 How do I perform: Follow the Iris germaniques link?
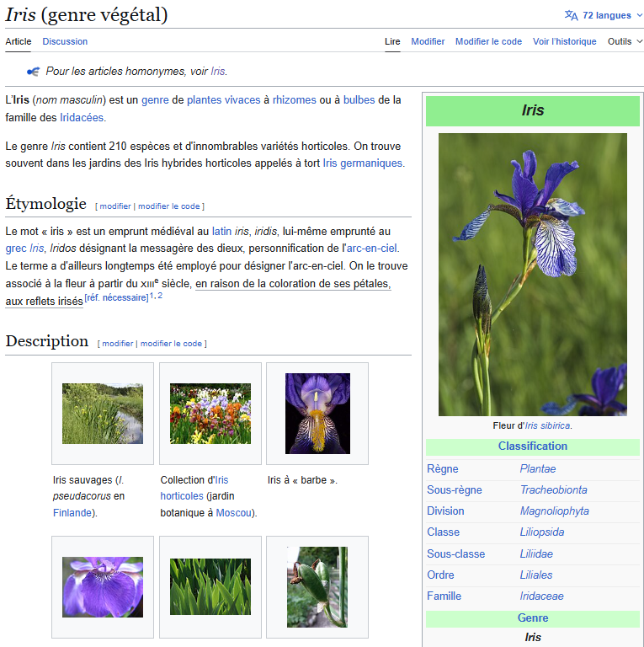[x=362, y=163]
